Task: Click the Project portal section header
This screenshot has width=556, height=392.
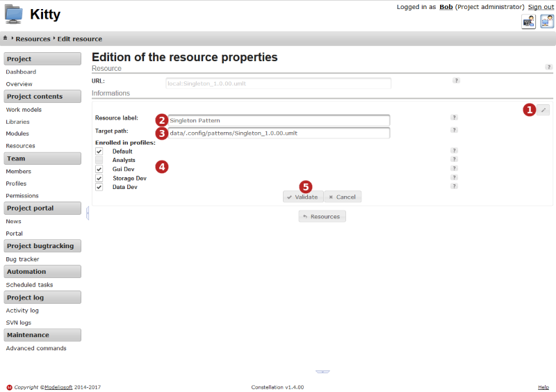Action: 42,208
